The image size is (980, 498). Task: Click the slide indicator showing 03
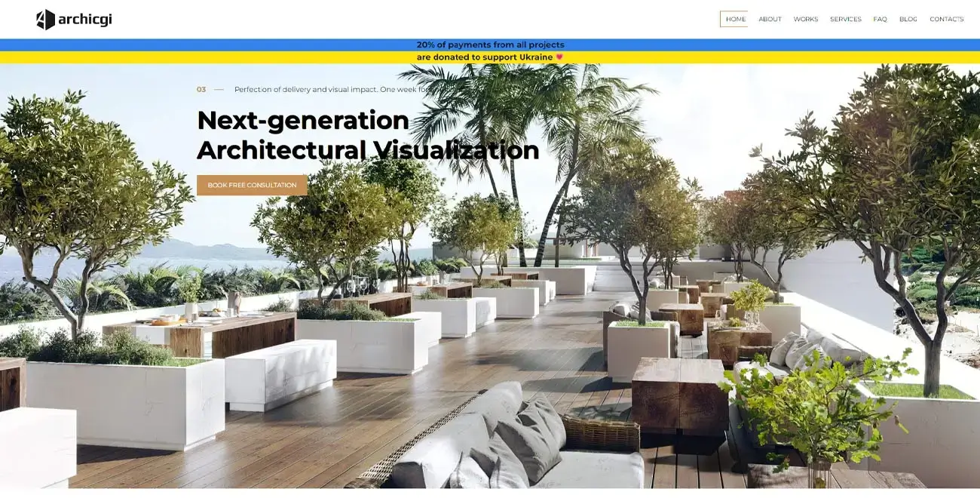coord(201,89)
